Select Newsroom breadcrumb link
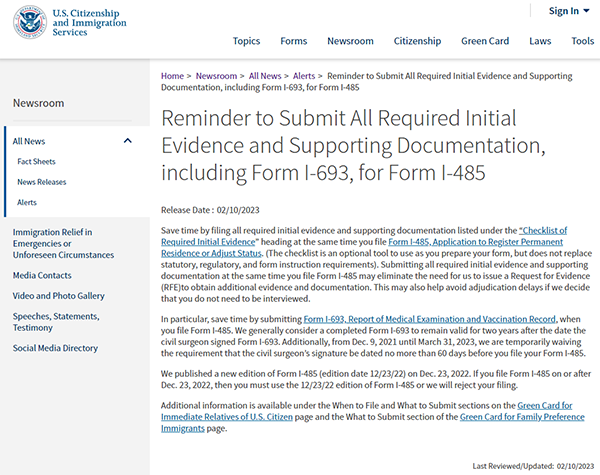The width and height of the screenshot is (600, 475). pos(216,76)
